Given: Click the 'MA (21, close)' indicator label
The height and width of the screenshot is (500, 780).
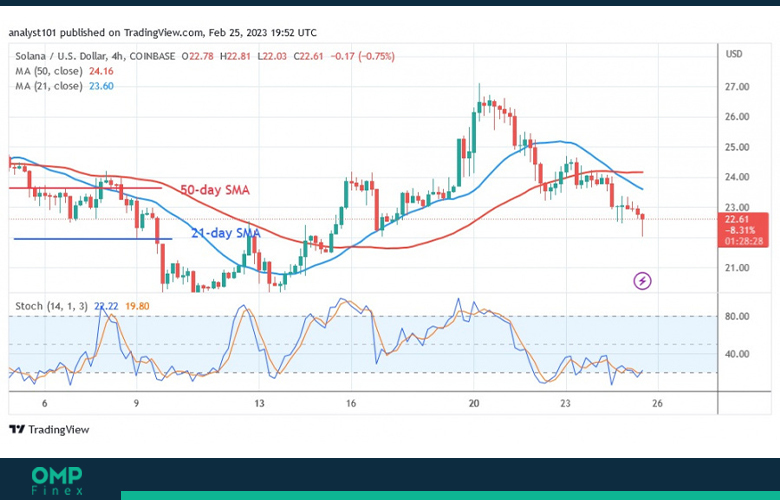Looking at the screenshot, I should tap(49, 86).
